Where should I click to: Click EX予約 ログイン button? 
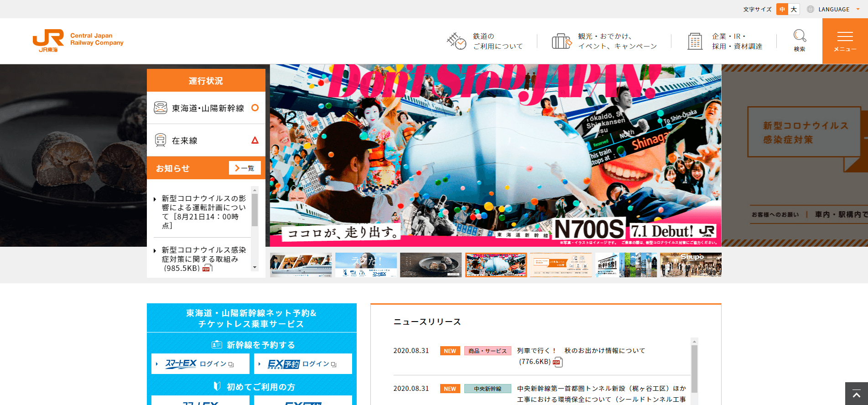pos(303,363)
